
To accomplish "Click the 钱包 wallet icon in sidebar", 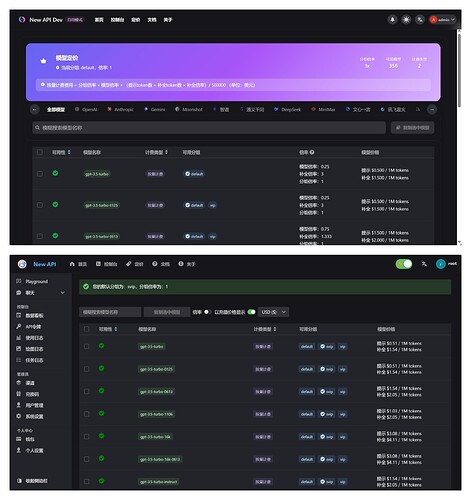I will pos(19,439).
